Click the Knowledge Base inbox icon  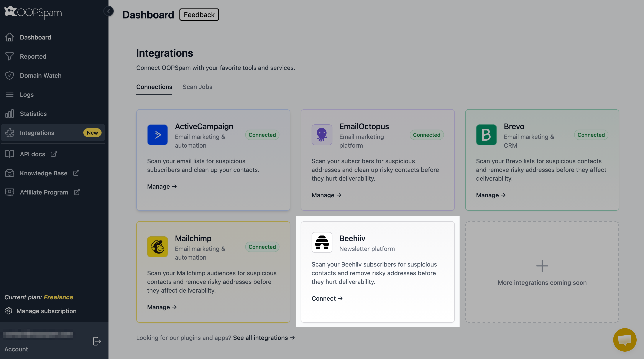(10, 173)
